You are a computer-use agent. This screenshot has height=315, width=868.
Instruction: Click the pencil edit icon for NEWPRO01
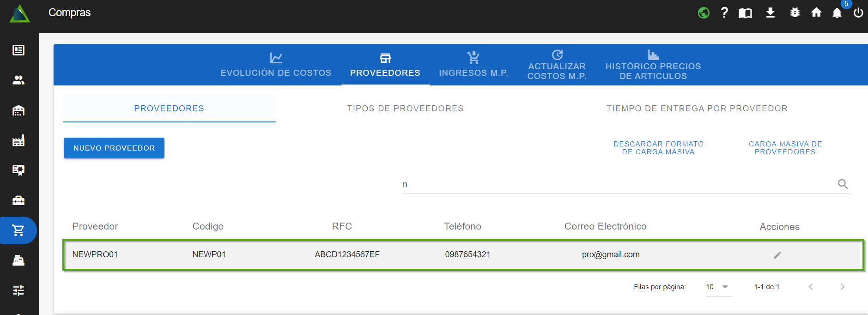(777, 255)
